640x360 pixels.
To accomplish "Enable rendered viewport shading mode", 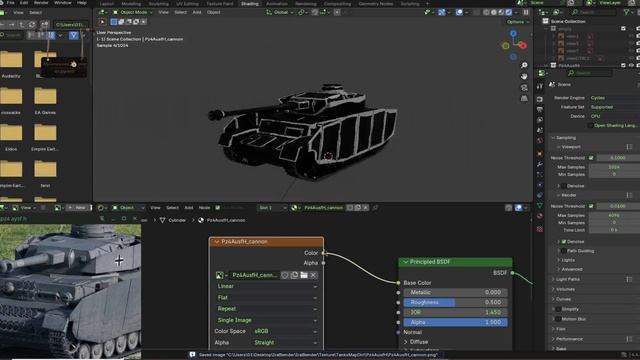I will (x=509, y=12).
